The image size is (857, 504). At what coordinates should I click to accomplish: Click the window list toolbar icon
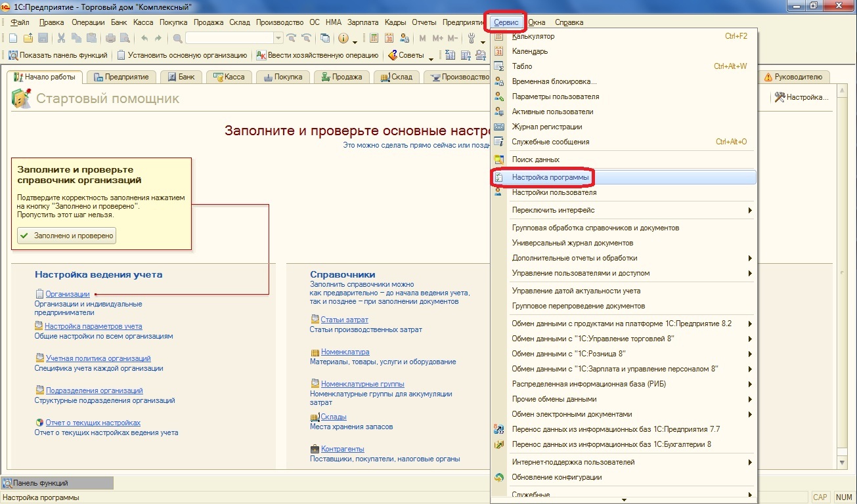tap(324, 38)
